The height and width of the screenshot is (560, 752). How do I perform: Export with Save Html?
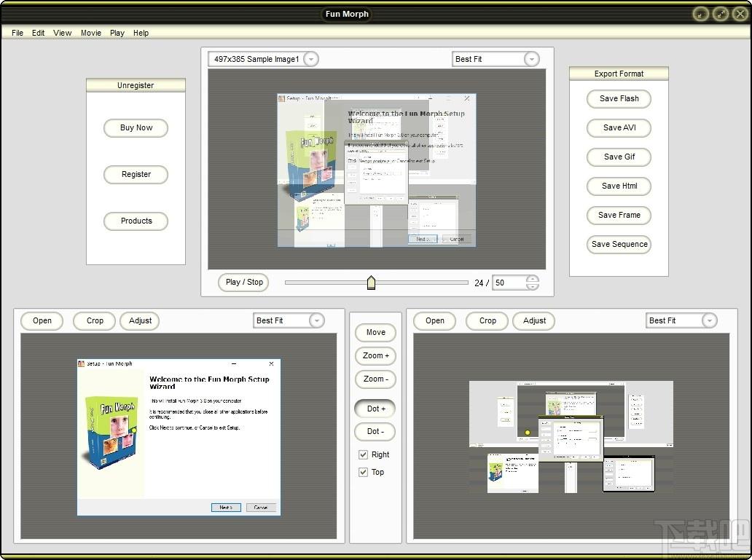[x=619, y=186]
